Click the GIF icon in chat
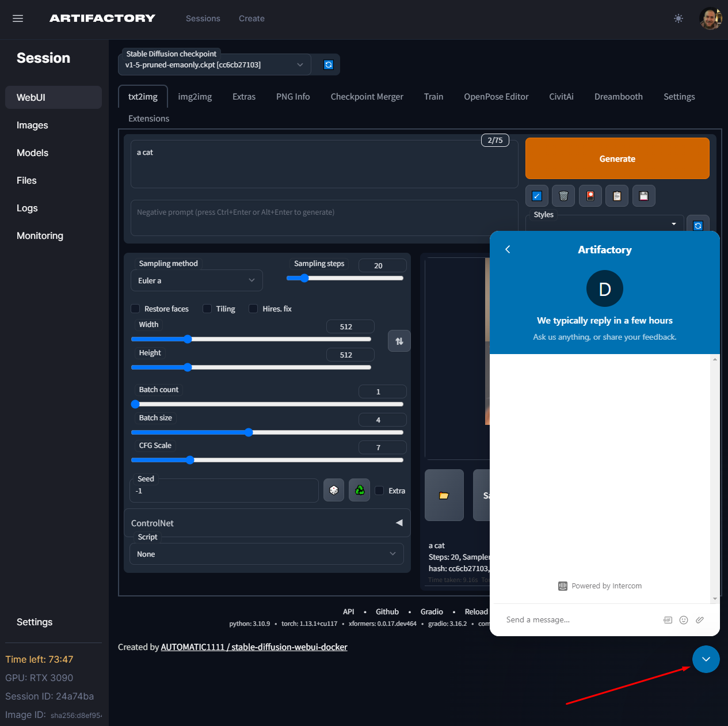The image size is (728, 726). (x=668, y=620)
